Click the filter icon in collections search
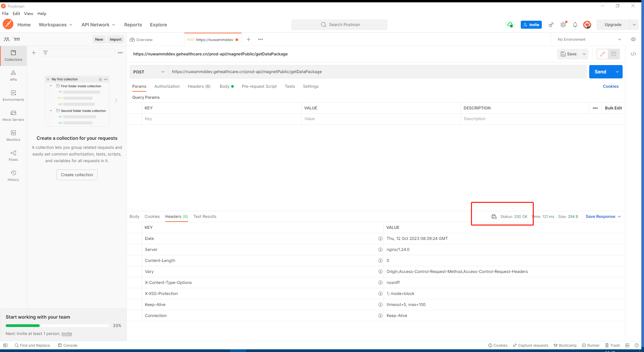Screen dimensions: 644x352 [45, 53]
